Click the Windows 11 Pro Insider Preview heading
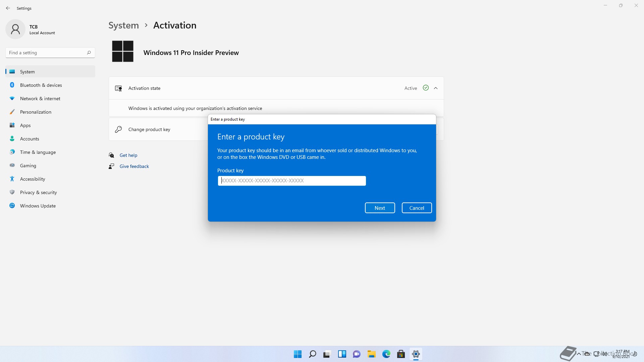Viewport: 644px width, 362px height. [191, 53]
